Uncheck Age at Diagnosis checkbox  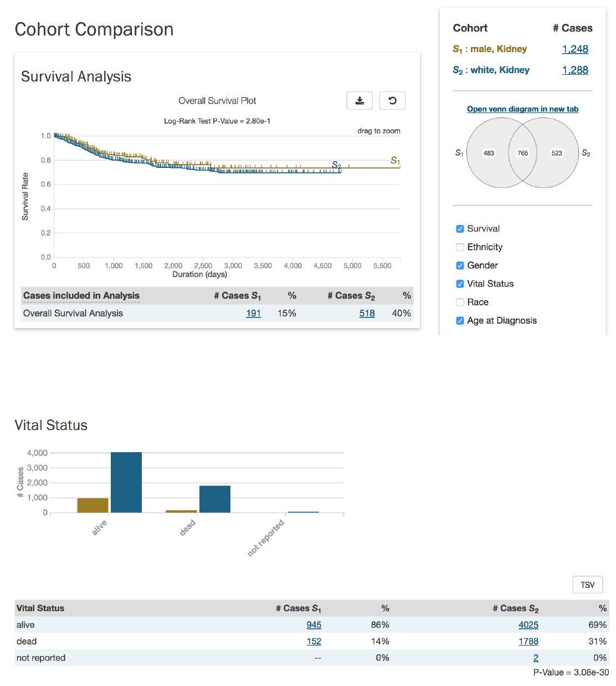click(x=460, y=320)
